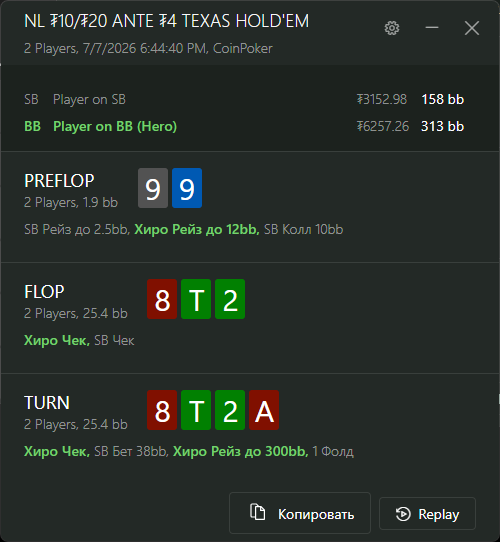Viewport: 500px width, 542px height.
Task: Select the gray 9 hole card
Action: tap(153, 188)
